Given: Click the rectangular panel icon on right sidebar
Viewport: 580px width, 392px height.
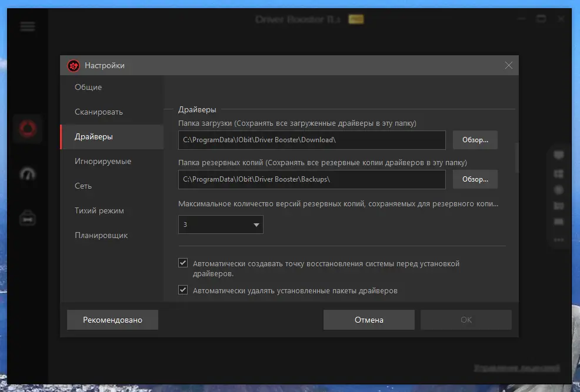Looking at the screenshot, I should (x=558, y=222).
